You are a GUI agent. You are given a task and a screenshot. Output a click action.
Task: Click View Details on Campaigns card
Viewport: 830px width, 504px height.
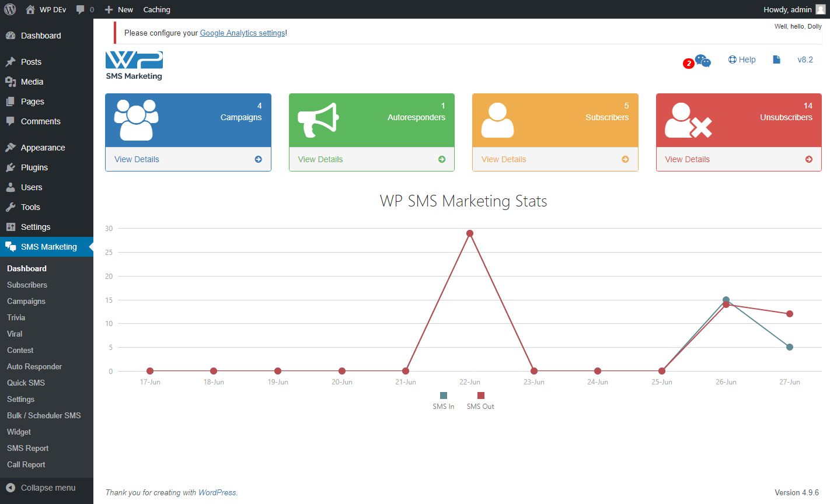(x=137, y=159)
